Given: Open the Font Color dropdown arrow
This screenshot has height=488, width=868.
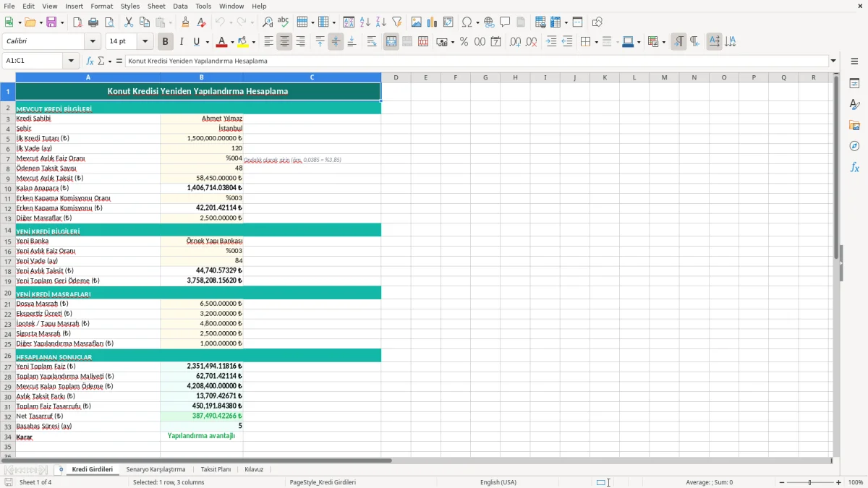Looking at the screenshot, I should (x=232, y=42).
